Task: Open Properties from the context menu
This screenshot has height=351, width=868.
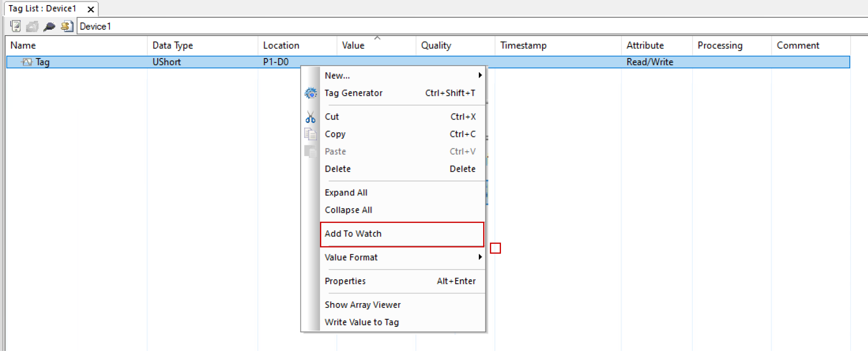Action: click(345, 281)
